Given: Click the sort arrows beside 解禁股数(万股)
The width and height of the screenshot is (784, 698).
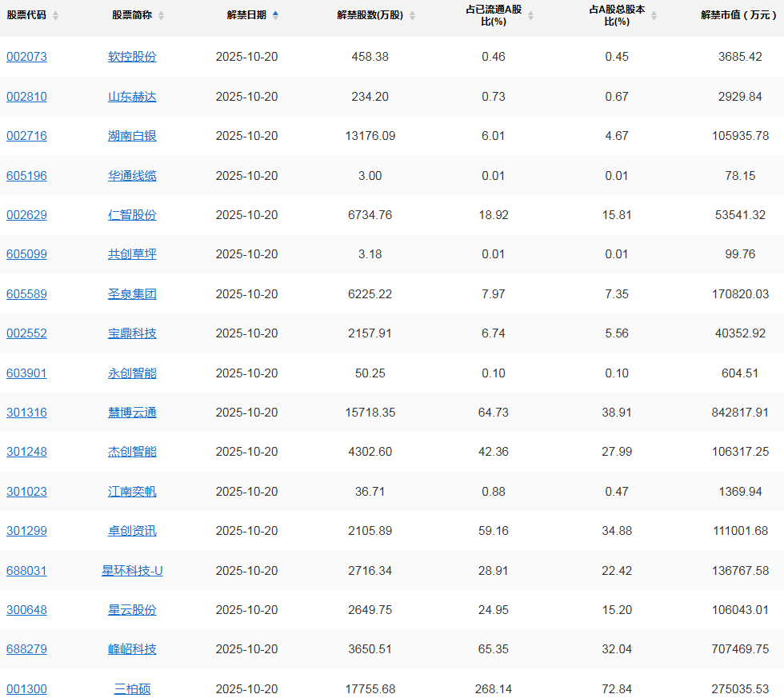Looking at the screenshot, I should 412,16.
